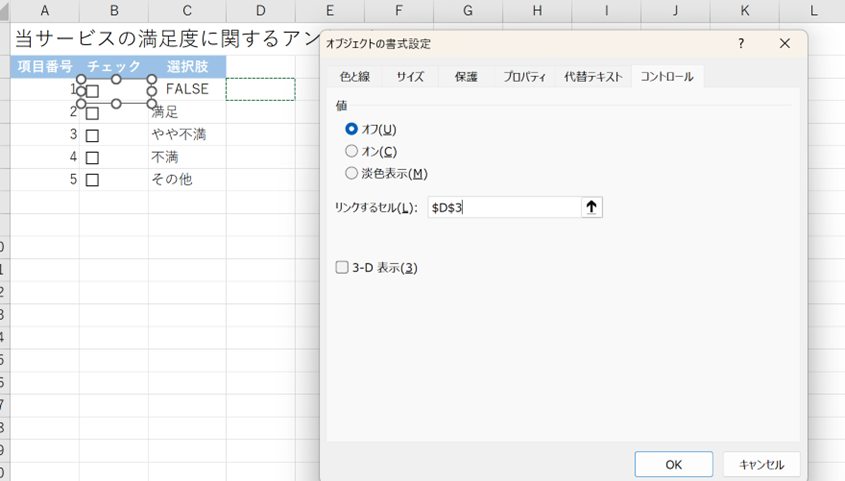Click into the リンクするセル input field

503,207
